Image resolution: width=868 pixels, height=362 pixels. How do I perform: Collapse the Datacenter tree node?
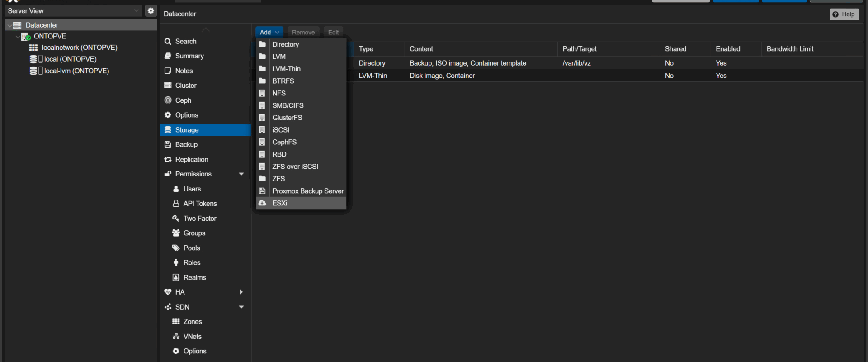point(9,25)
